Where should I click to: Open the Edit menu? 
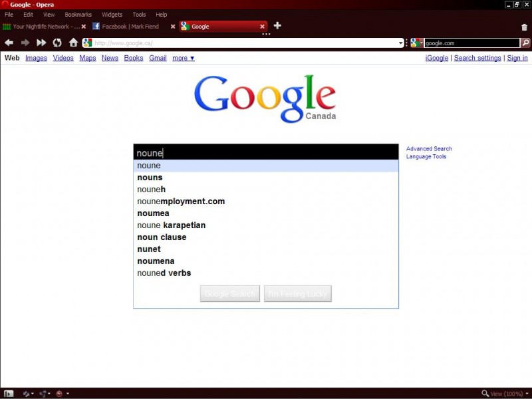[x=28, y=15]
